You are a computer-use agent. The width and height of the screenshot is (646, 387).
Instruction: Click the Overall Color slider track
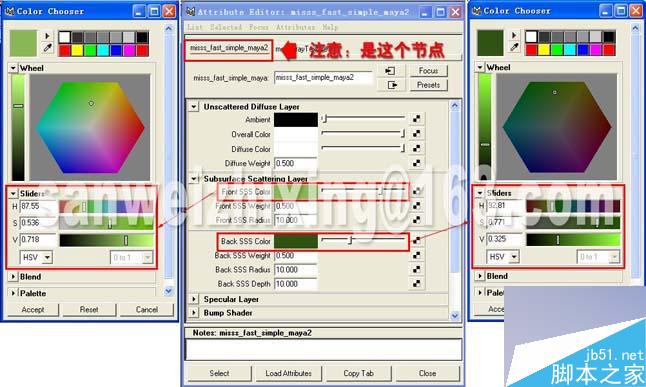tap(363, 134)
